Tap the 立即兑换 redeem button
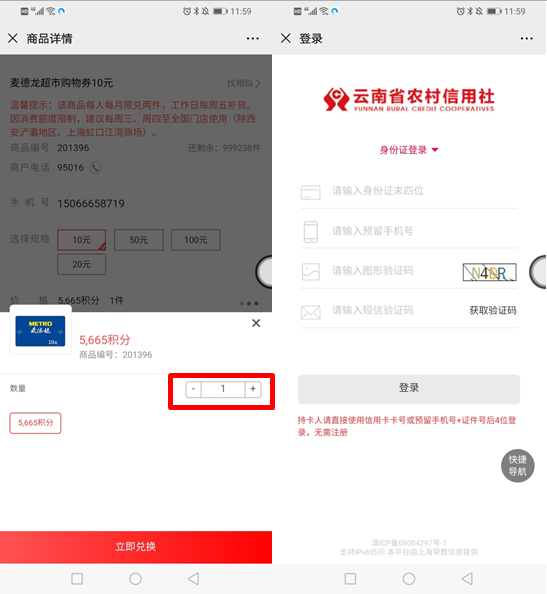547x594 pixels. tap(136, 547)
